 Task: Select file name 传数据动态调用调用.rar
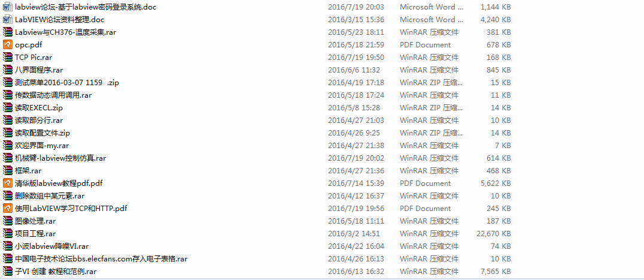point(53,95)
